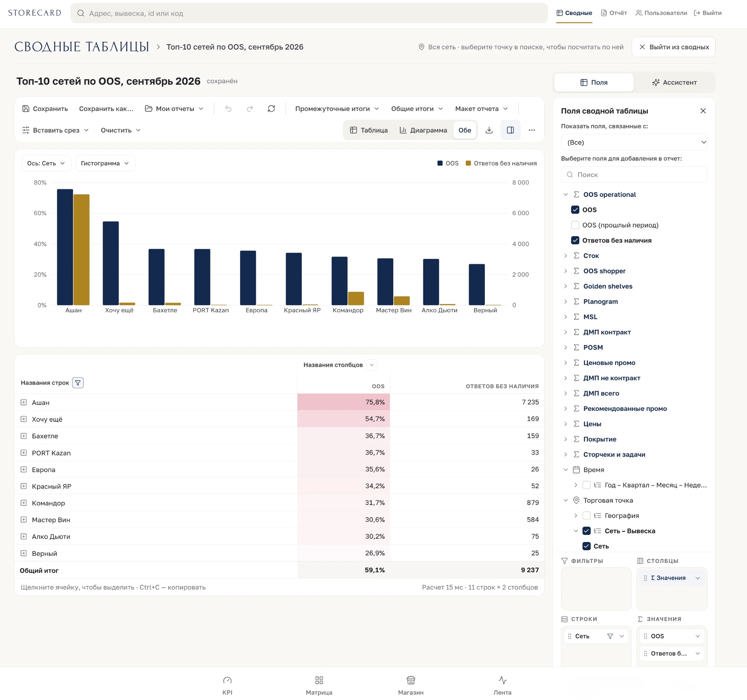Expand the Golden shelves field group
The image size is (747, 700).
point(565,286)
